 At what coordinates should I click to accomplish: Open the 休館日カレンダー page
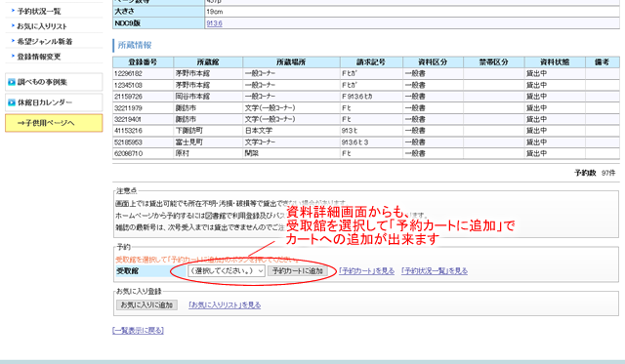(54, 102)
